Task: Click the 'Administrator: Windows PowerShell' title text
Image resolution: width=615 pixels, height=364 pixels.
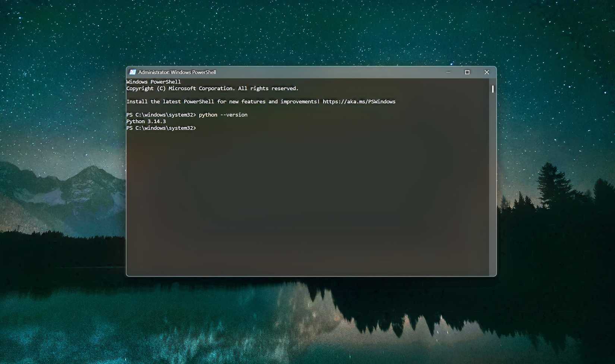Action: (x=177, y=72)
